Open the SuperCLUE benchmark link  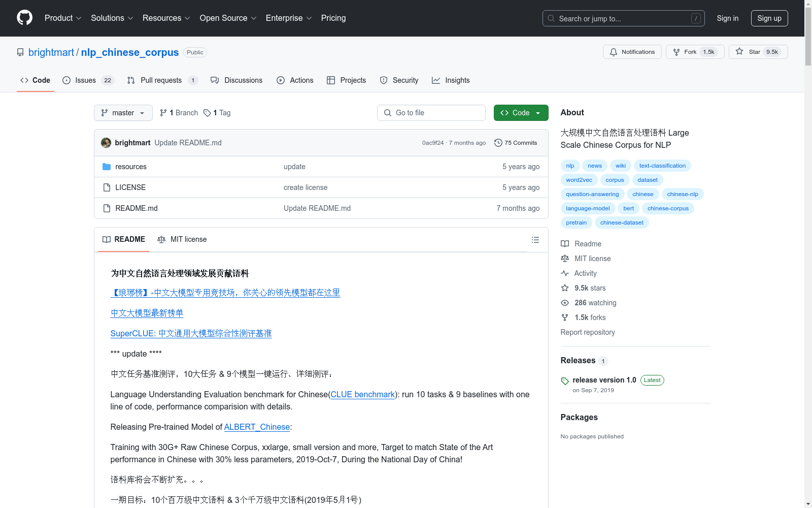tap(191, 333)
